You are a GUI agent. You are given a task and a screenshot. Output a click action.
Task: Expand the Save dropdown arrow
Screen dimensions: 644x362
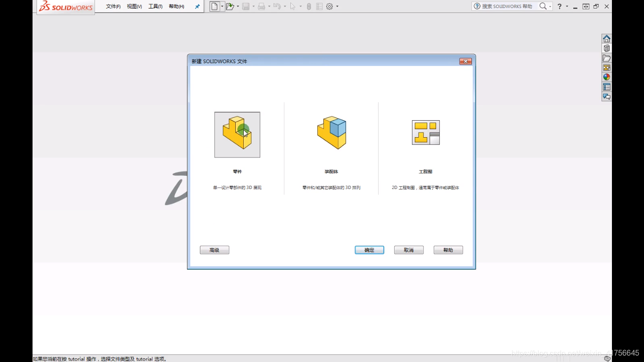(254, 7)
